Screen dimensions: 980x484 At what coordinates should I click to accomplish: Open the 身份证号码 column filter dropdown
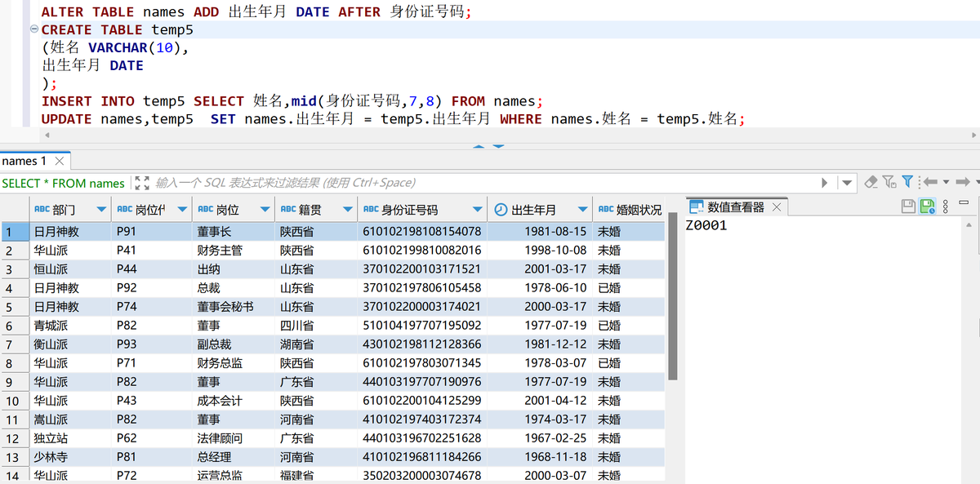coord(478,210)
